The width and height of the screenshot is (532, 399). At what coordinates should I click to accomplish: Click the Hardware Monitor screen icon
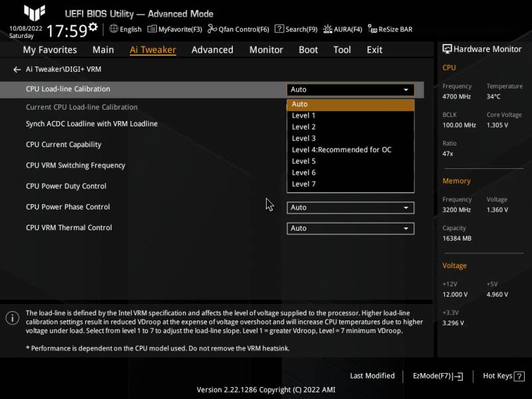click(x=447, y=49)
